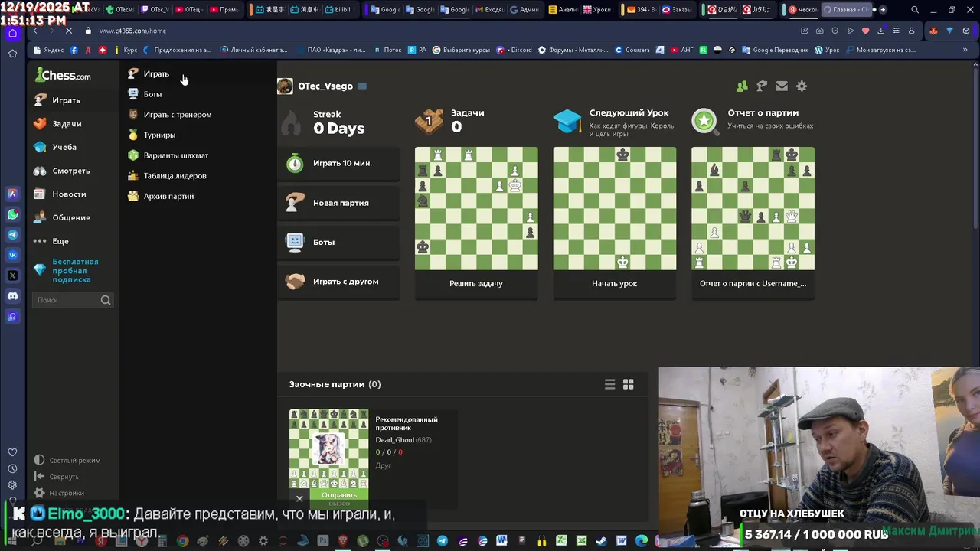The width and height of the screenshot is (980, 551).
Task: Select Играть in the submenu
Action: [x=156, y=74]
